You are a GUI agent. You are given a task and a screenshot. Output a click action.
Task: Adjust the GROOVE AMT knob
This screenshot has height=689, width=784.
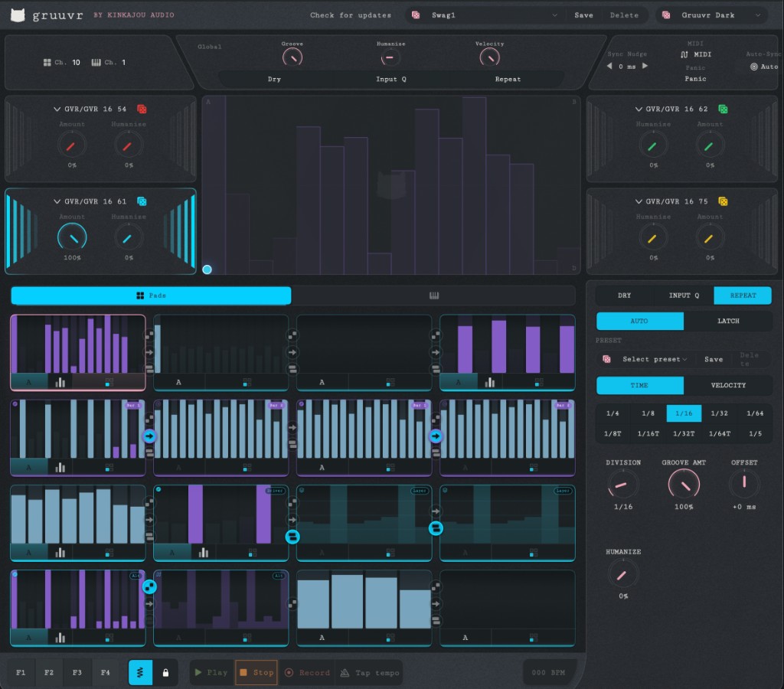pos(684,484)
